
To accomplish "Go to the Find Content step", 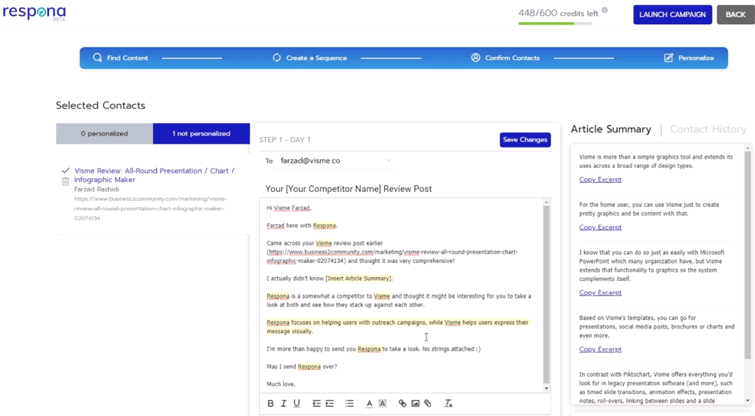I will (120, 58).
